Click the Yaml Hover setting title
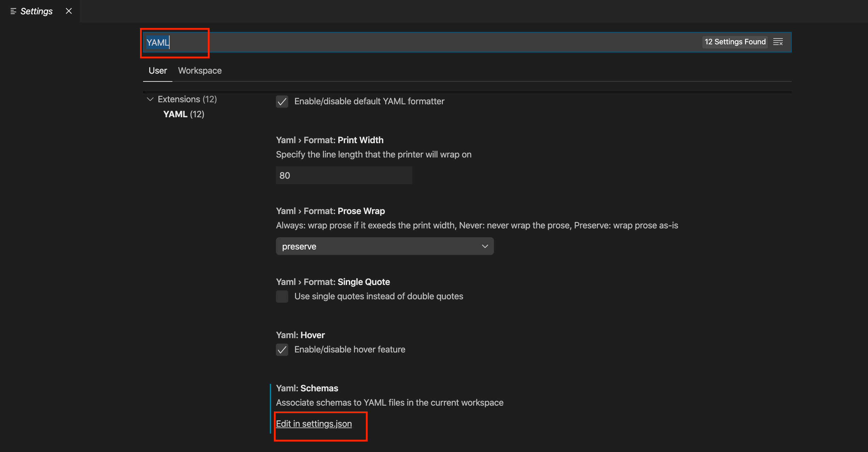868x452 pixels. click(300, 335)
